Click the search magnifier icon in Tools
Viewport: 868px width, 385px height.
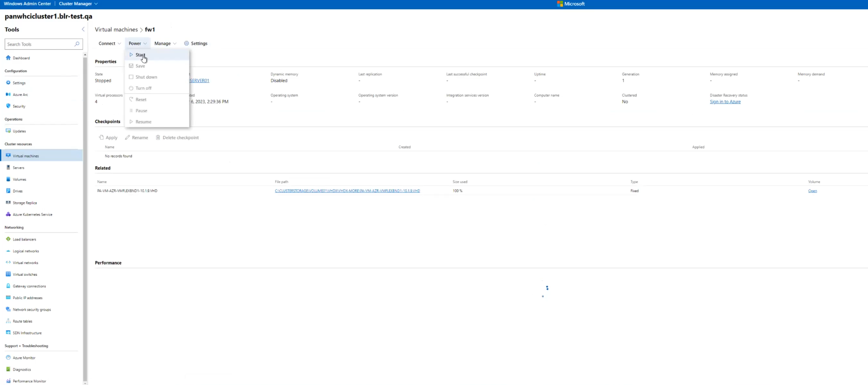(x=77, y=44)
